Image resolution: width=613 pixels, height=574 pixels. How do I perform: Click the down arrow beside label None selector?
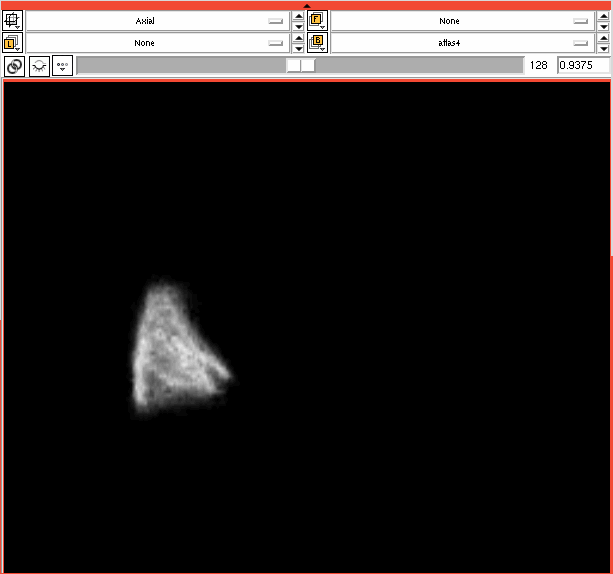point(298,49)
